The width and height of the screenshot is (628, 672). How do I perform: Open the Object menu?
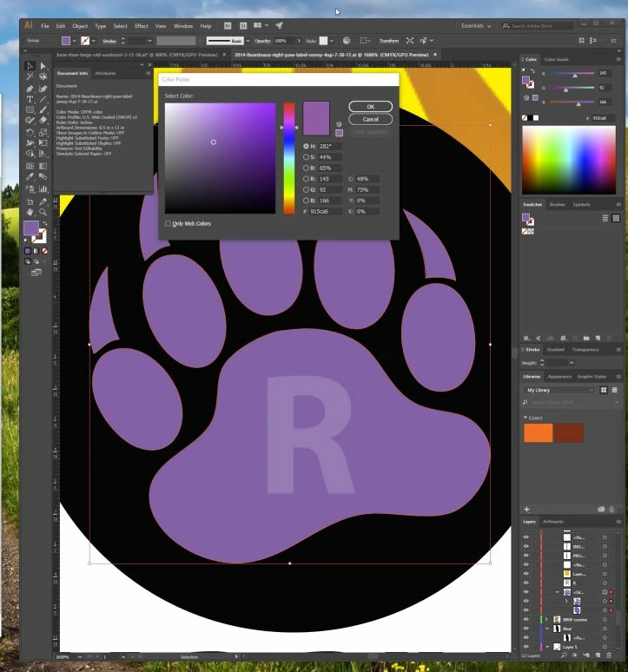point(80,26)
